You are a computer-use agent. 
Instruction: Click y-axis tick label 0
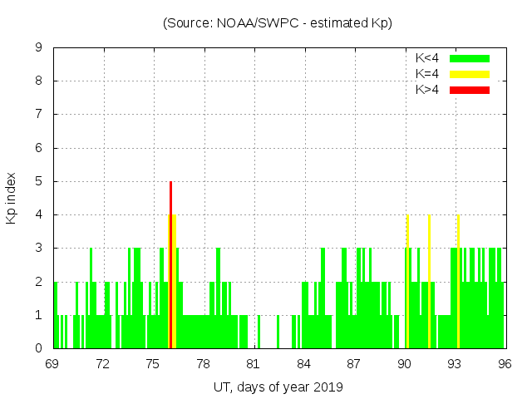pyautogui.click(x=38, y=348)
